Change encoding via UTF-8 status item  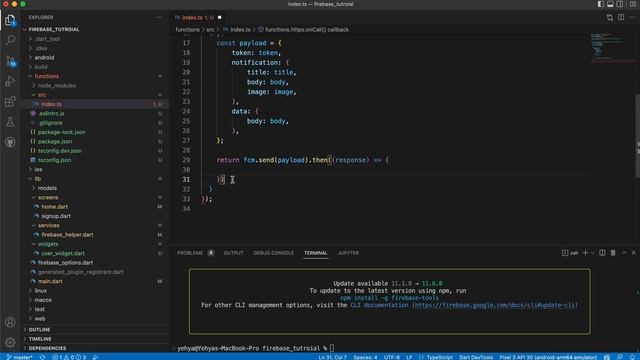(392, 357)
